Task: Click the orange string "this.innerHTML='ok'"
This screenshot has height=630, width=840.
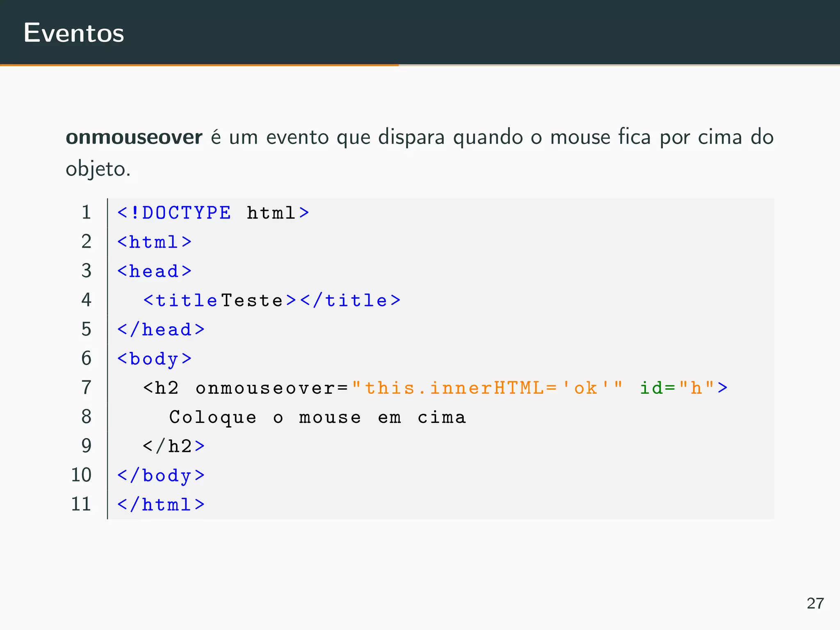Action: [487, 388]
